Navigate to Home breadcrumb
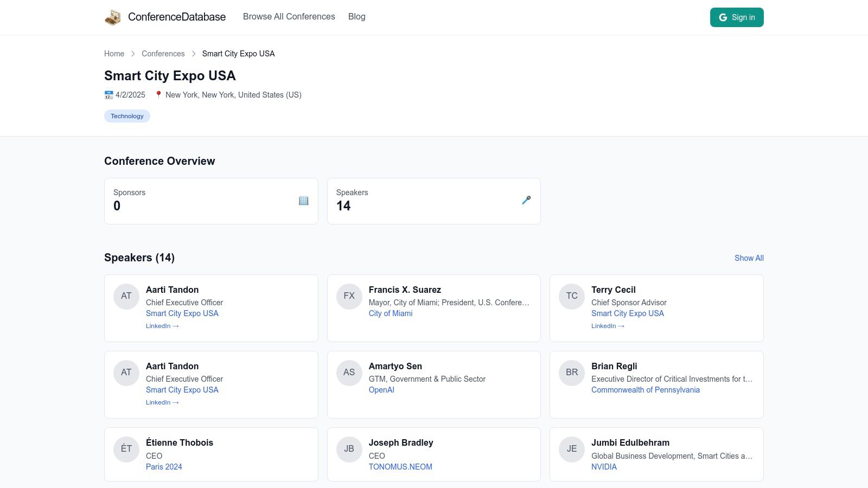The image size is (868, 488). 114,54
